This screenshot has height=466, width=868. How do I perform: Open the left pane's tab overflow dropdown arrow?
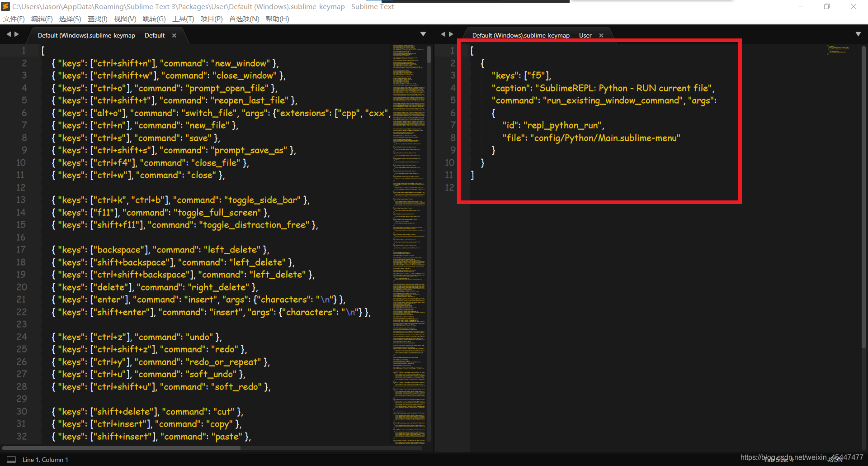tap(423, 33)
